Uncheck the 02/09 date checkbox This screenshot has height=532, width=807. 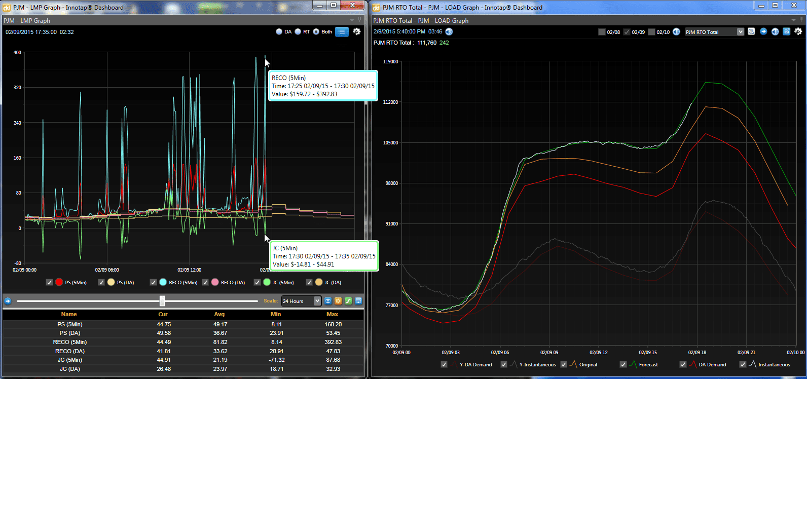(627, 32)
